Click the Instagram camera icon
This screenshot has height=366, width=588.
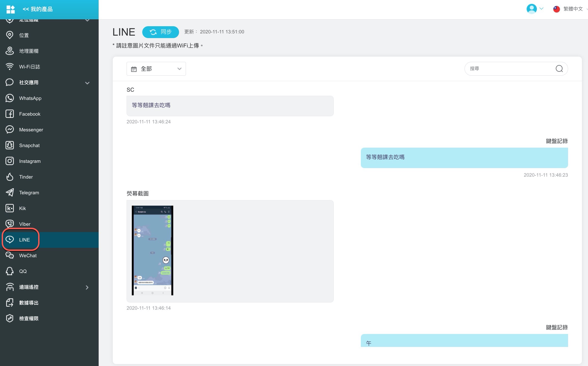[10, 161]
